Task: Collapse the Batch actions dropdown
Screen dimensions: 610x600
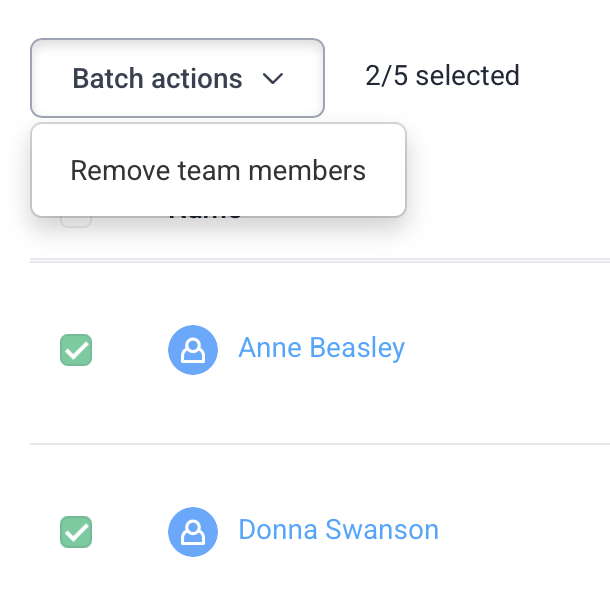Action: (178, 78)
